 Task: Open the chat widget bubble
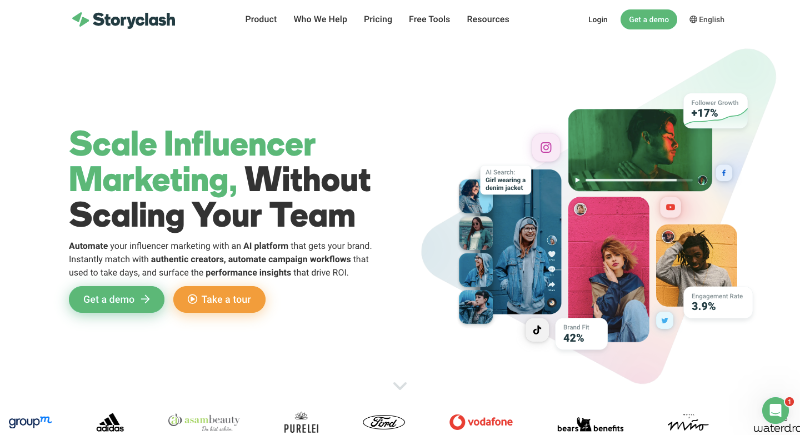(x=775, y=410)
